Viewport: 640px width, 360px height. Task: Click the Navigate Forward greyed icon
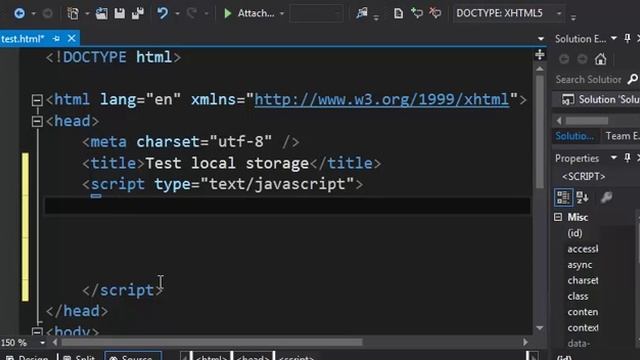point(47,13)
